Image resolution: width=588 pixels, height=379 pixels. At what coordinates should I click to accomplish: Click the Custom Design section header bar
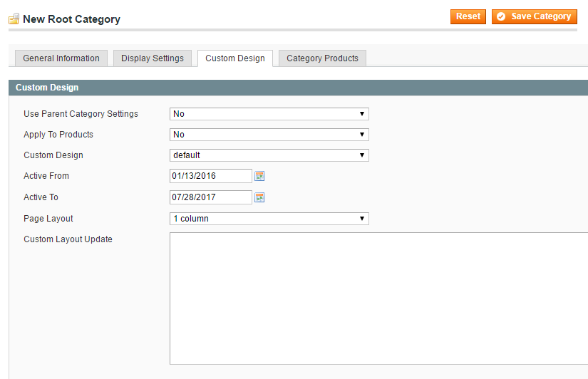click(298, 88)
